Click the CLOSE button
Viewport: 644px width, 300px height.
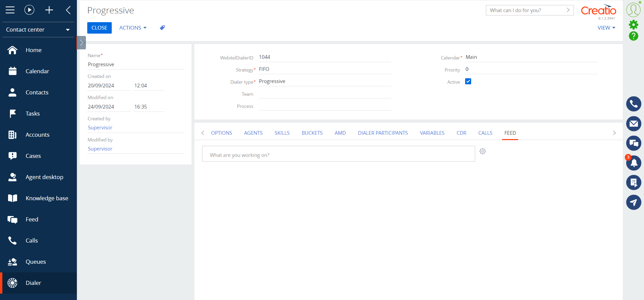[x=99, y=28]
